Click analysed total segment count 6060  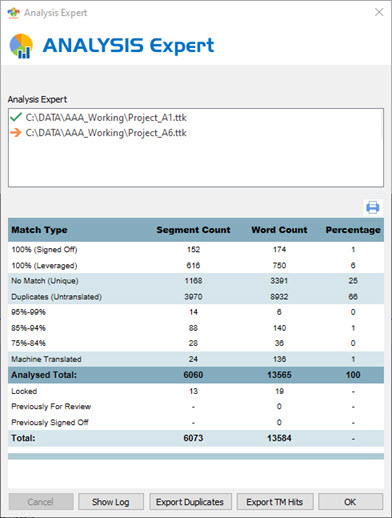(x=193, y=375)
